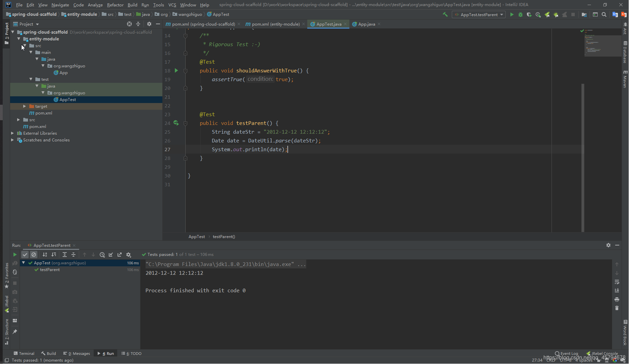Collapse the main folder
Image resolution: width=629 pixels, height=364 pixels.
tap(31, 53)
